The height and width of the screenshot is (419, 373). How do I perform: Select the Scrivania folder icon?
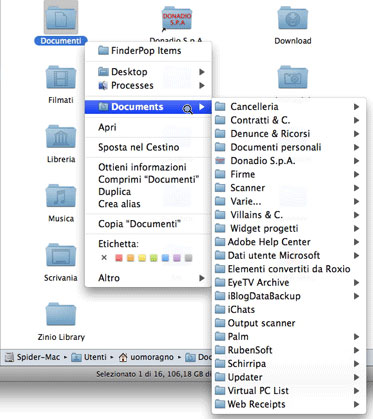coord(61,255)
